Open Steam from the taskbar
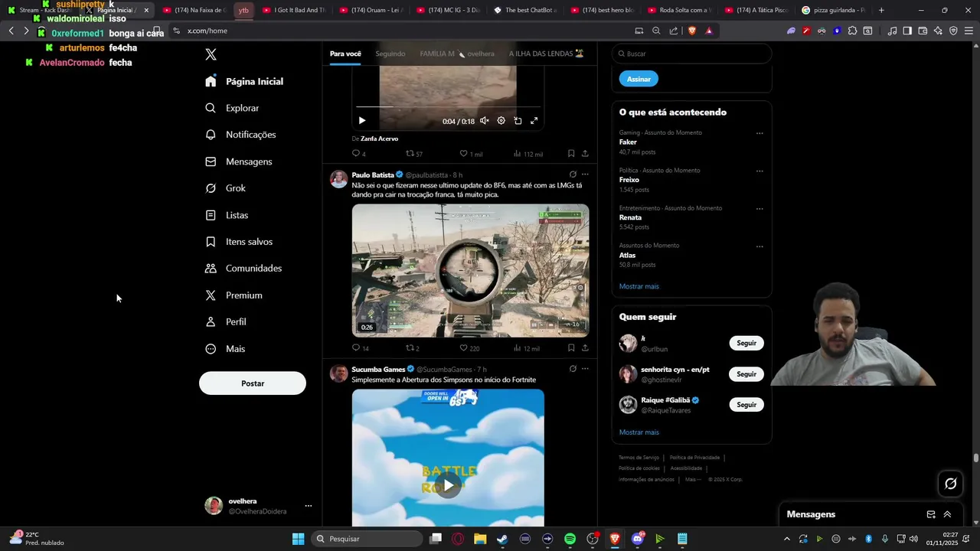This screenshot has height=551, width=980. pyautogui.click(x=502, y=539)
